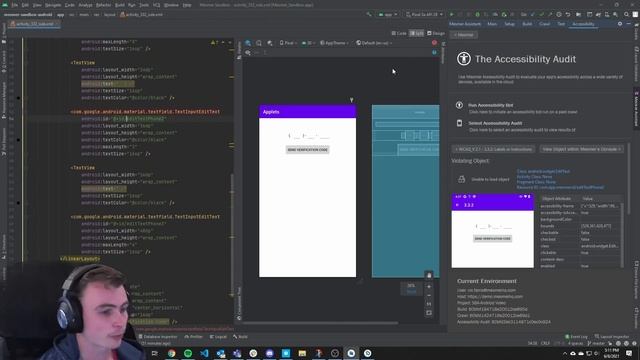Viewport: 640px width, 360px height.
Task: Open the Build menu
Action: coord(120,5)
